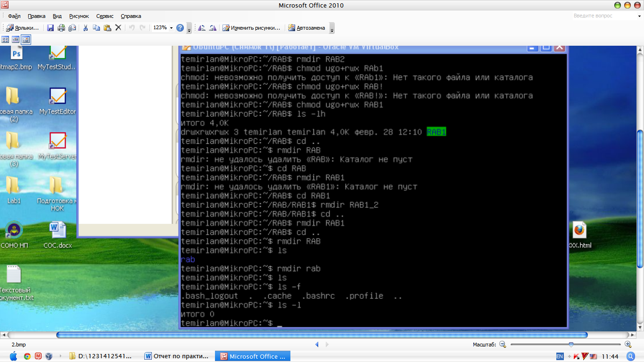Click the Автозамена button
The image size is (644, 362).
[306, 28]
